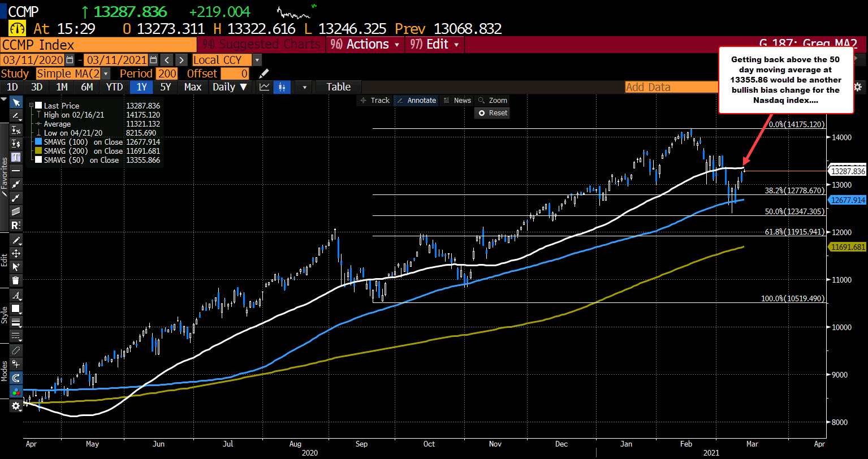This screenshot has width=868, height=459.
Task: Collapse the legend tree box
Action: pos(30,106)
